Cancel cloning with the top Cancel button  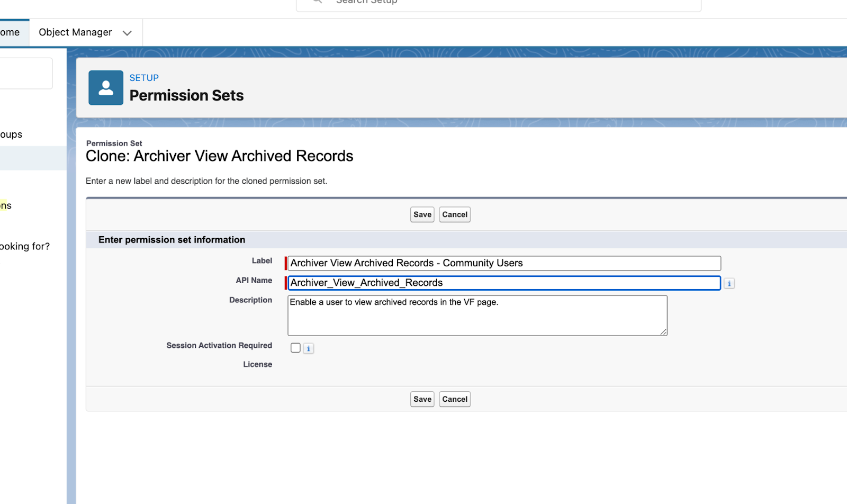454,214
